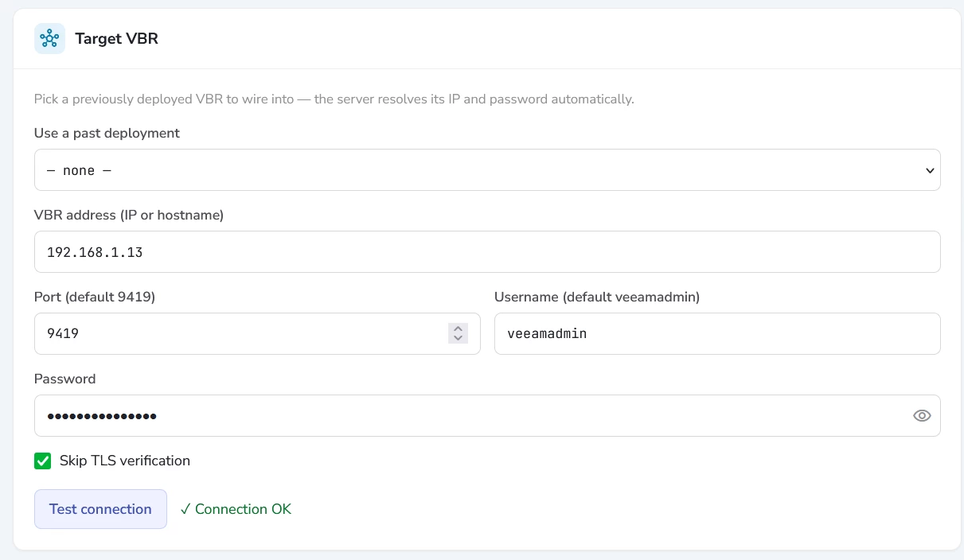Click the Test connection button
This screenshot has height=560, width=964.
tap(100, 509)
